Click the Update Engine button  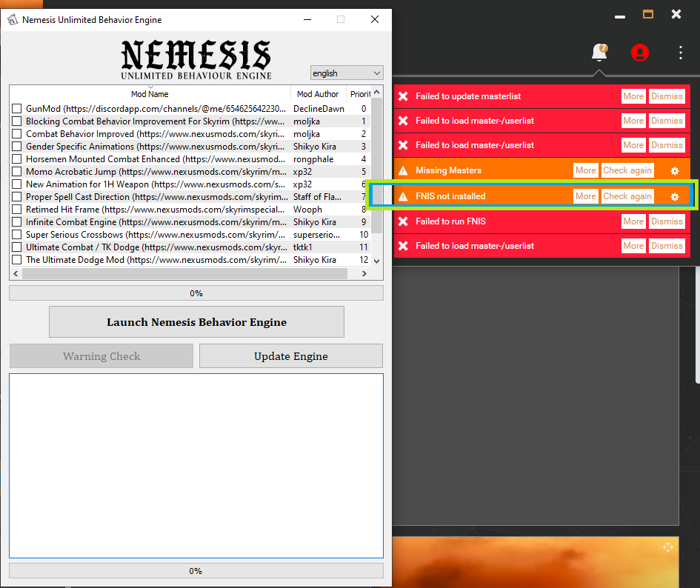pos(291,355)
